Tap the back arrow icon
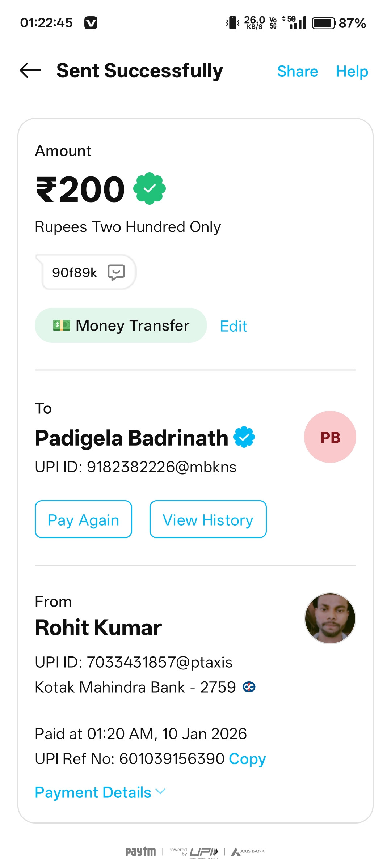 pyautogui.click(x=30, y=71)
